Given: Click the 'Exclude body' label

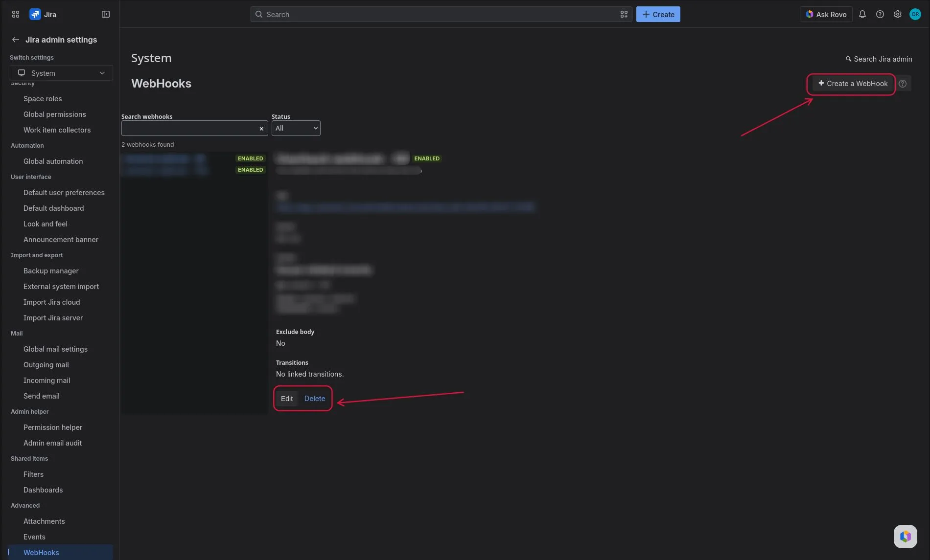Looking at the screenshot, I should (x=295, y=332).
